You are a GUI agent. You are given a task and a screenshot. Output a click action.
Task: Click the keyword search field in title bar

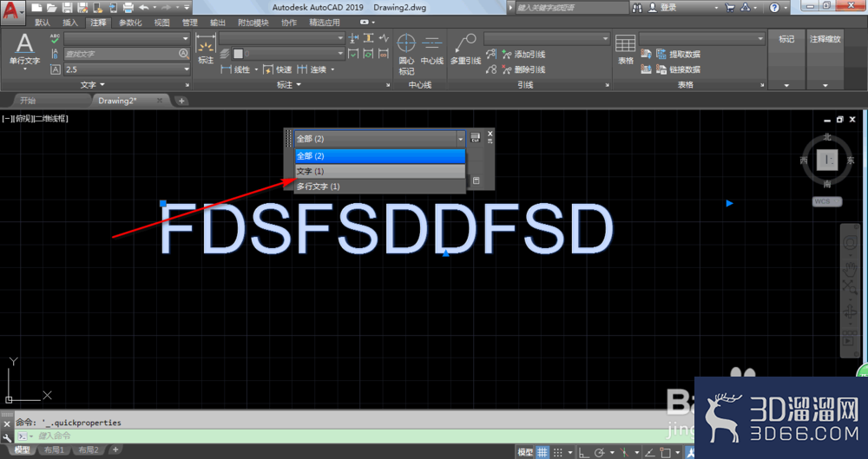coord(572,8)
